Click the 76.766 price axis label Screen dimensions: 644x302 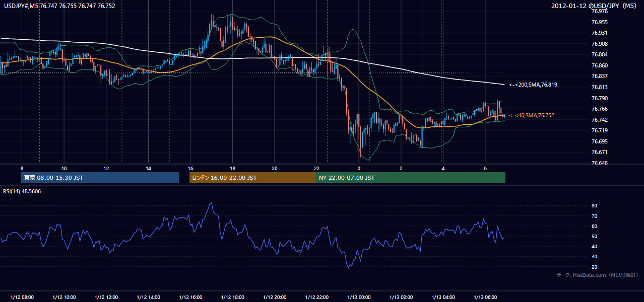coord(599,109)
